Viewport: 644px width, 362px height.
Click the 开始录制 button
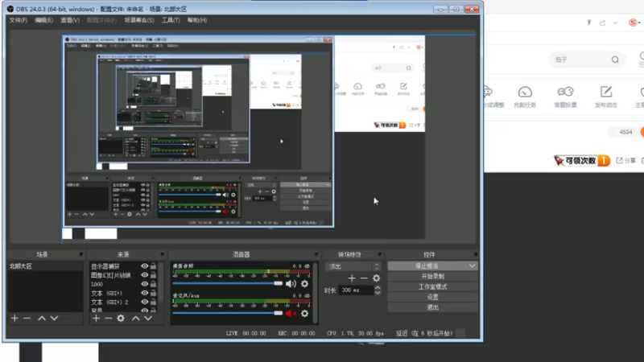[x=432, y=276]
